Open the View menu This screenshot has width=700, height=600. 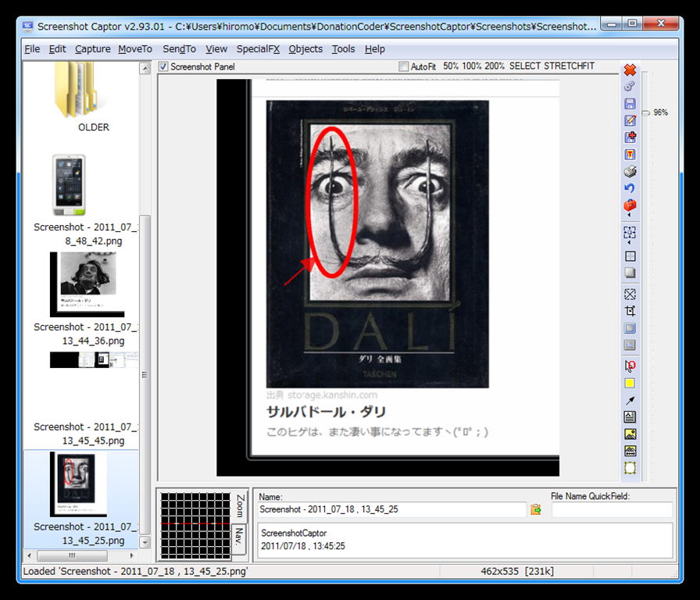click(216, 49)
